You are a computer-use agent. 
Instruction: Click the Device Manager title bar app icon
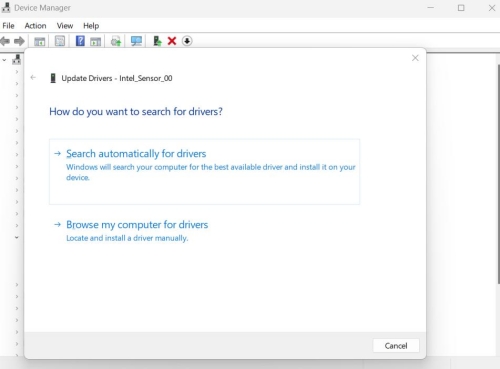[6, 7]
